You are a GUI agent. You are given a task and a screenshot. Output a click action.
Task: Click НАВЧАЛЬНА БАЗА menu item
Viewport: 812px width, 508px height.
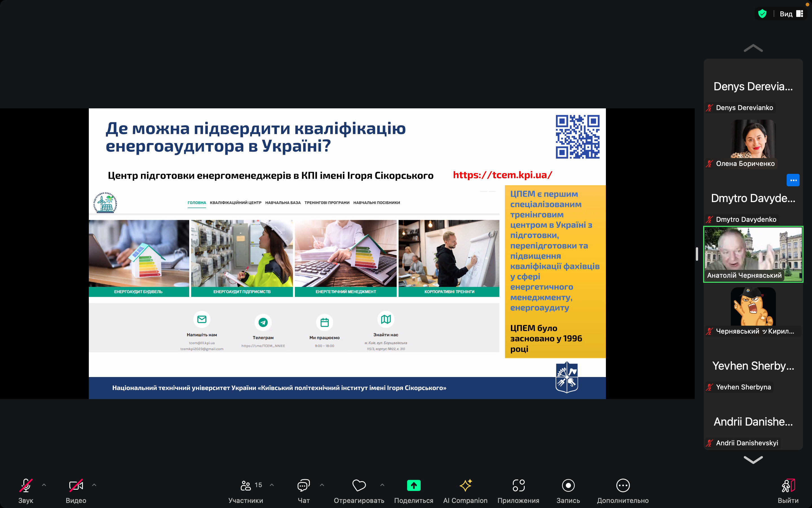point(283,203)
